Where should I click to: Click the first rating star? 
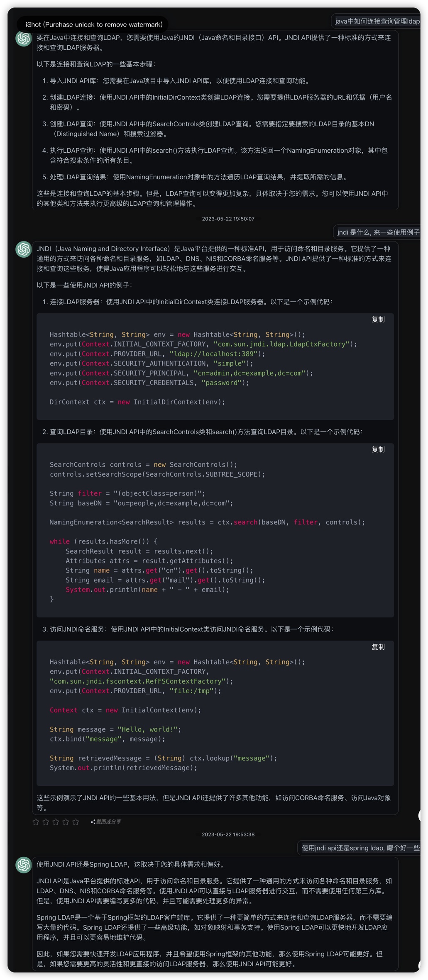pyautogui.click(x=36, y=822)
